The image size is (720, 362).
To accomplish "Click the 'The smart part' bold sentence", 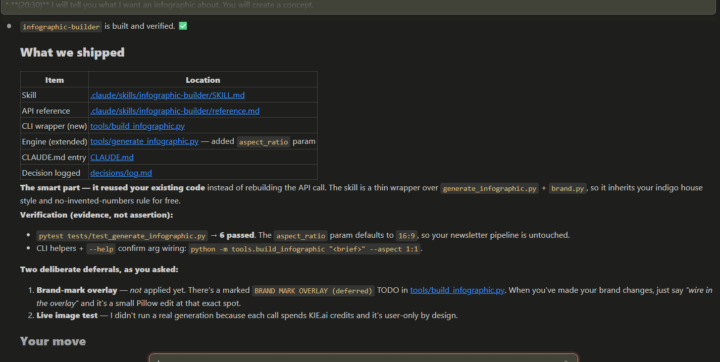I will pos(112,187).
